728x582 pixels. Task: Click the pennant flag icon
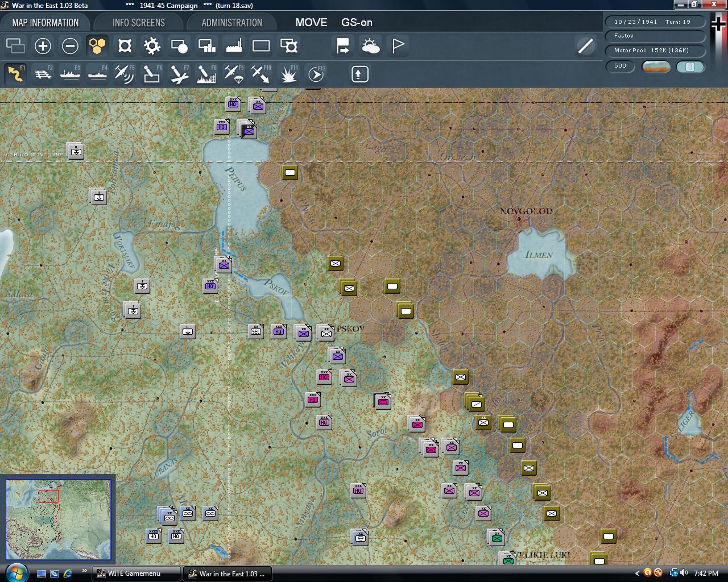pos(398,46)
